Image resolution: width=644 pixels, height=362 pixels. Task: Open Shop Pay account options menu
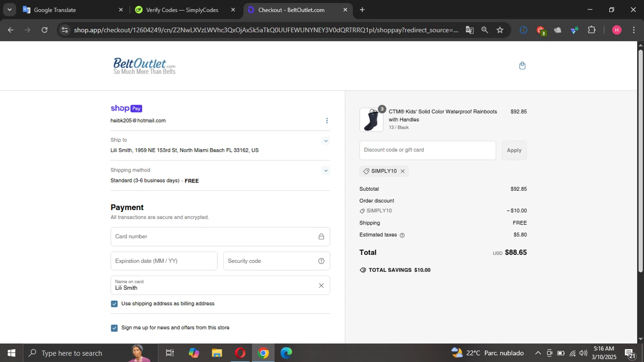(x=327, y=121)
